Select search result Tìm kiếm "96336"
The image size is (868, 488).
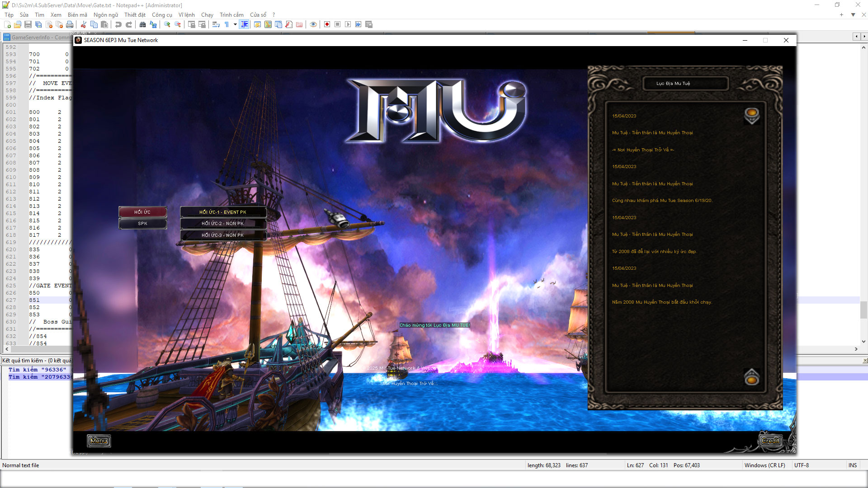point(37,370)
